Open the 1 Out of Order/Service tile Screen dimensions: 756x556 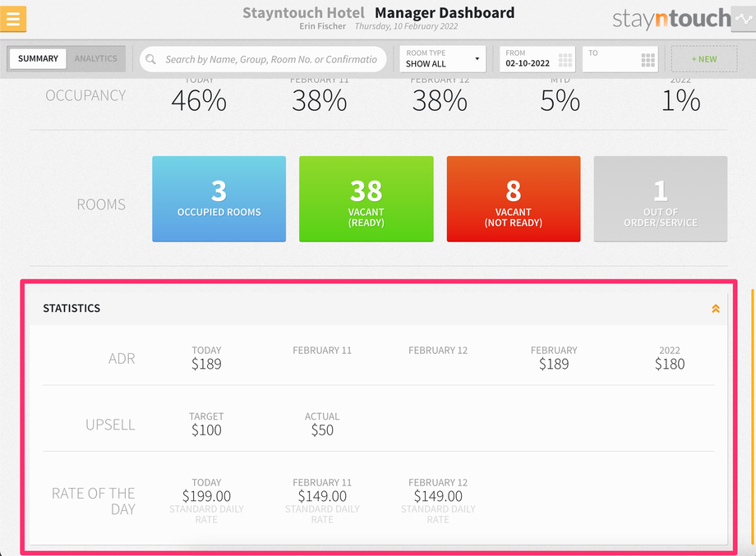coord(661,199)
